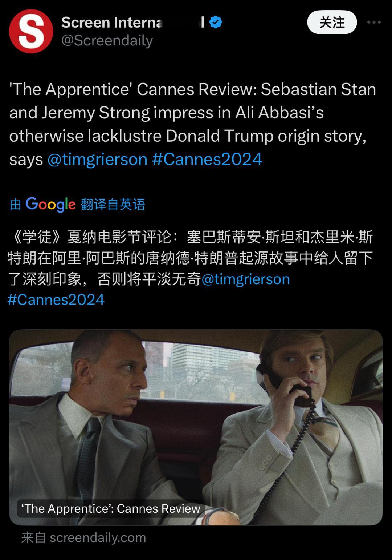Screen dimensions: 392x560
Task: Open the Screen International account name
Action: 133,22
